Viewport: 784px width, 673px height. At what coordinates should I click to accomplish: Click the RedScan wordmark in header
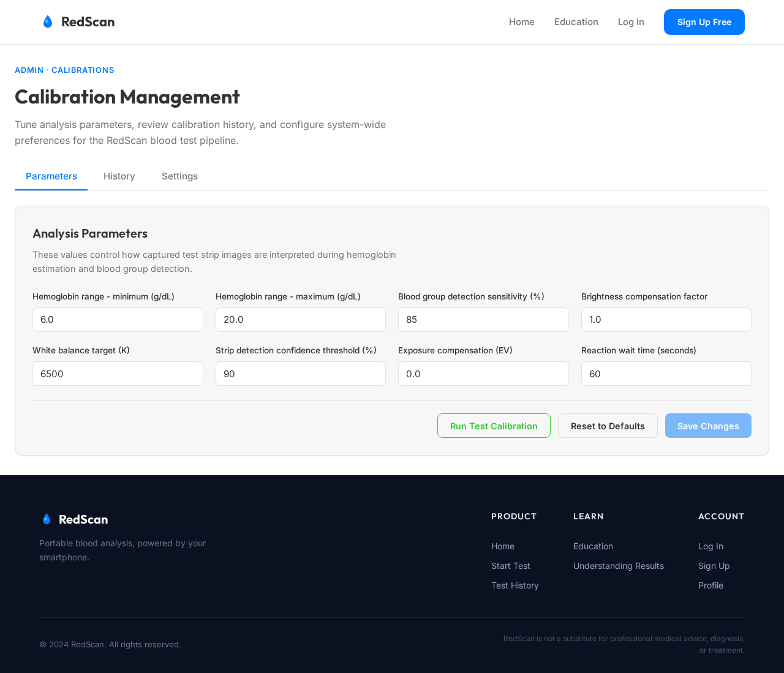(x=88, y=21)
